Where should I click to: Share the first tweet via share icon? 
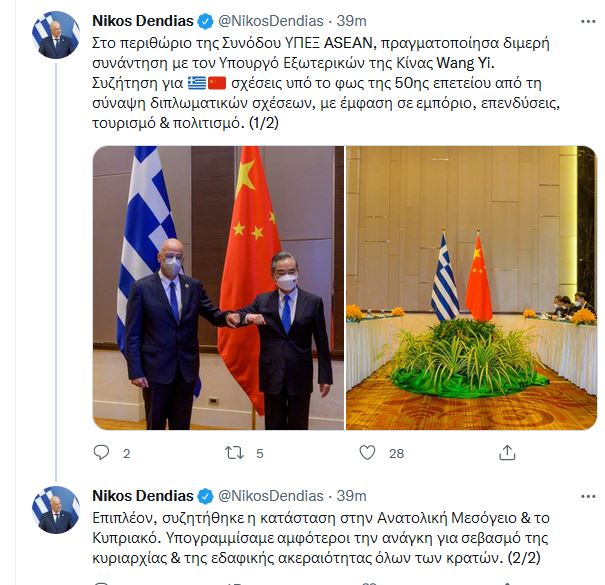click(507, 453)
